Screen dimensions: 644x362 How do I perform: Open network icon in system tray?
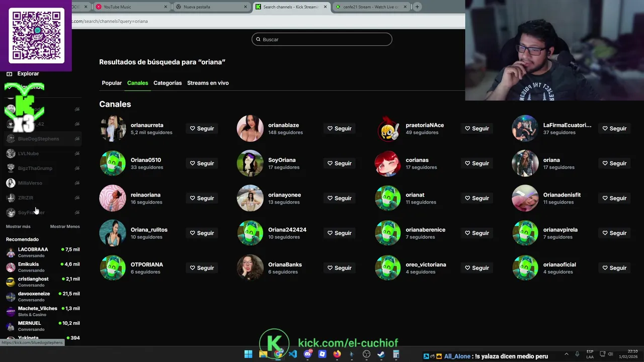(x=603, y=354)
